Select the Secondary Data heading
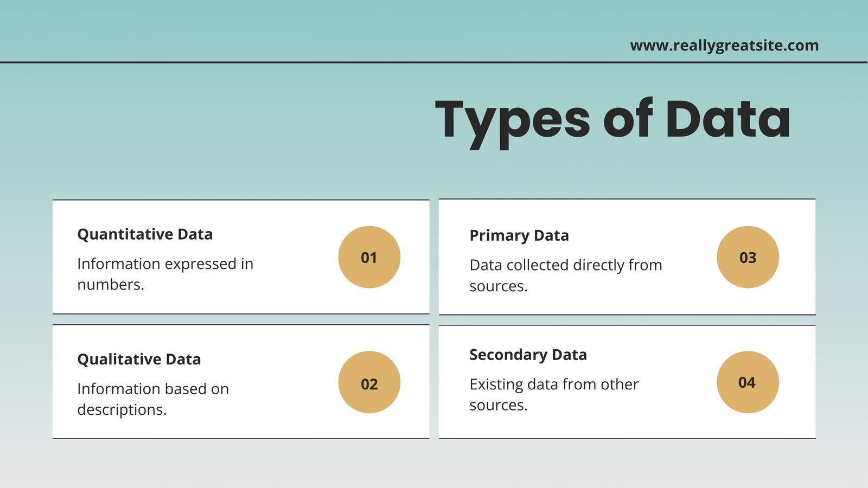Screen dimensions: 868x488 point(528,355)
